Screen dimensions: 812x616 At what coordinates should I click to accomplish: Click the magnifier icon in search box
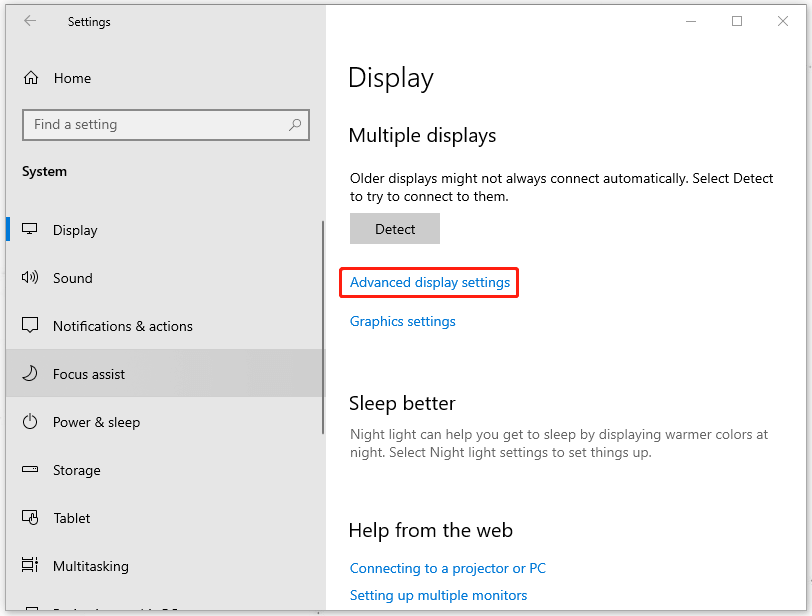(x=295, y=124)
